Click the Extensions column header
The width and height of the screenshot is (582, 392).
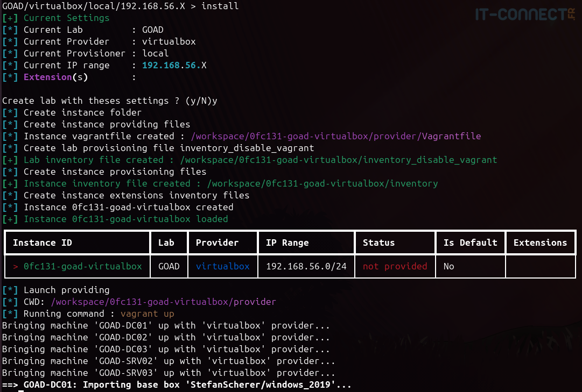pyautogui.click(x=540, y=243)
